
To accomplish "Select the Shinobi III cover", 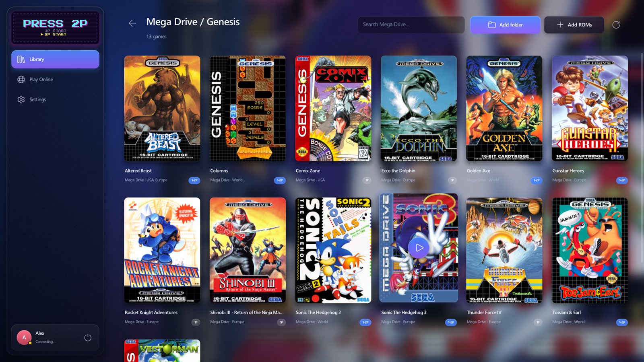I will (x=248, y=250).
